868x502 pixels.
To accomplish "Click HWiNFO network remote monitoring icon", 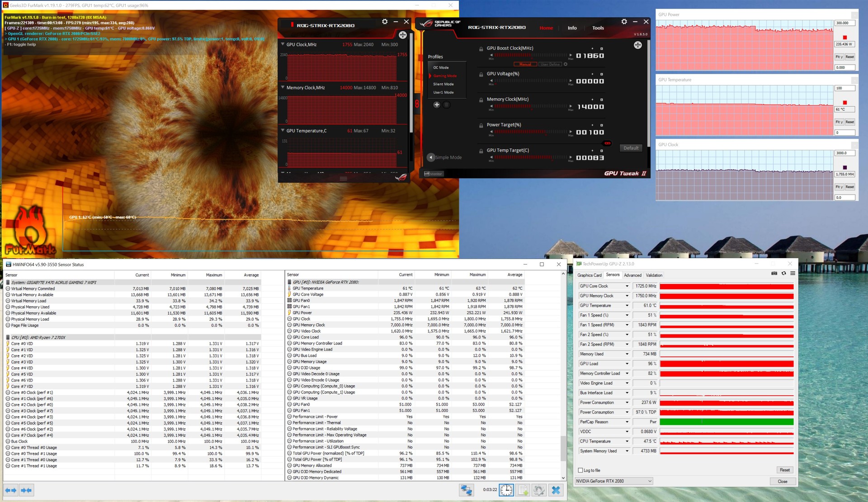I will pos(466,490).
